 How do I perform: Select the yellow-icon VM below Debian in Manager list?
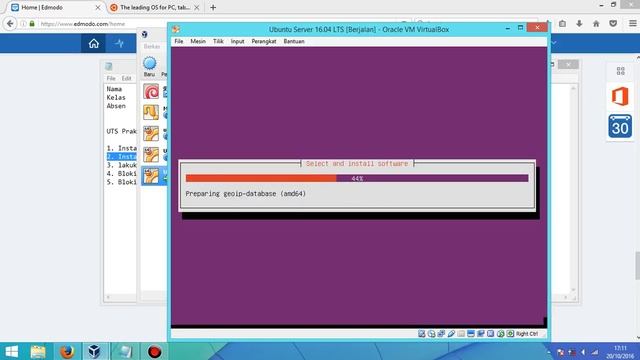[151, 112]
